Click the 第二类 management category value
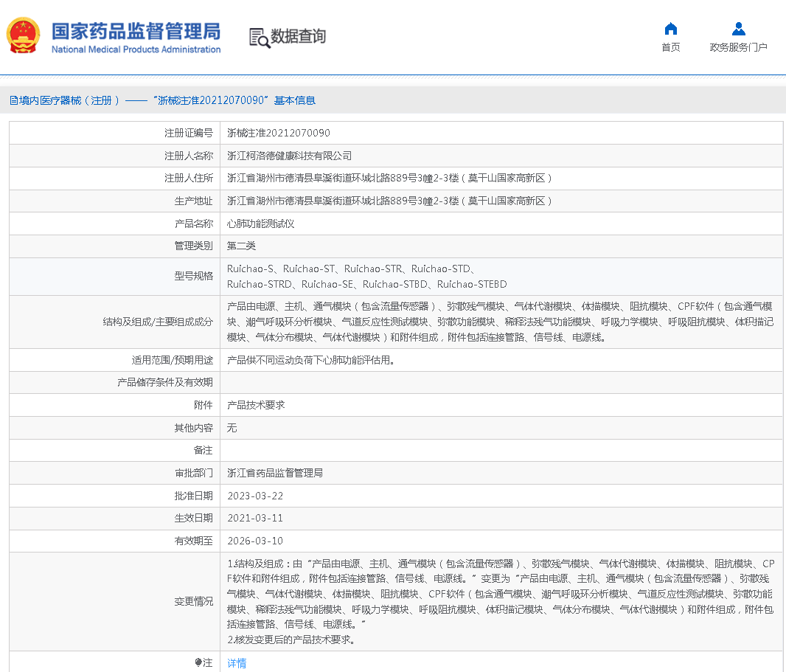 [x=241, y=246]
